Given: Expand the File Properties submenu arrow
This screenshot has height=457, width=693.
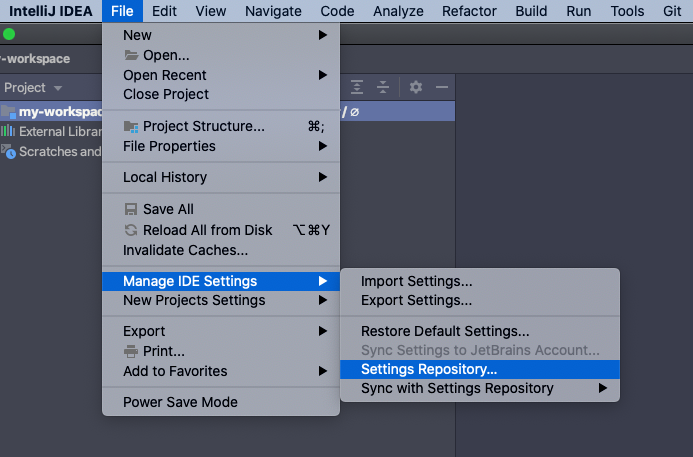Looking at the screenshot, I should [x=323, y=146].
